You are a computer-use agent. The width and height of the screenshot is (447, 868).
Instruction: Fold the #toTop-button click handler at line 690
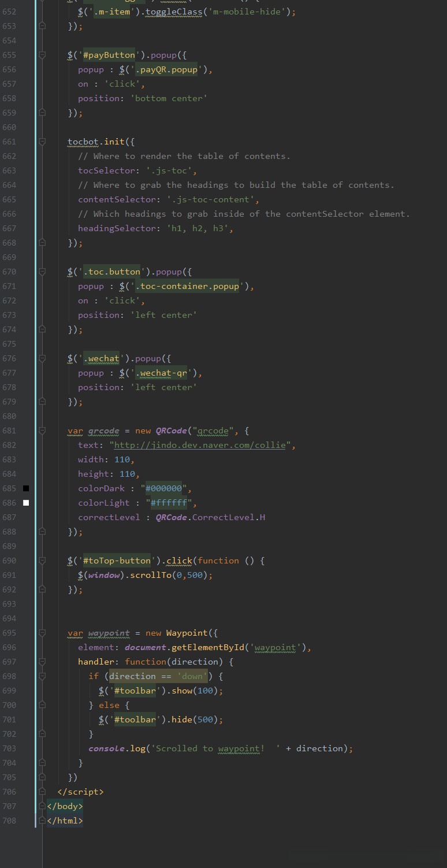42,561
